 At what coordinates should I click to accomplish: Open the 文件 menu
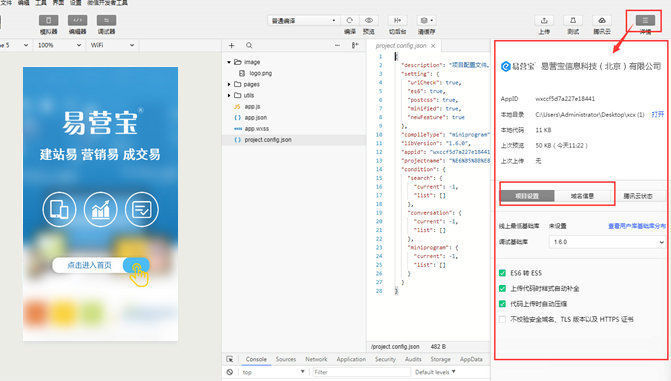click(6, 3)
